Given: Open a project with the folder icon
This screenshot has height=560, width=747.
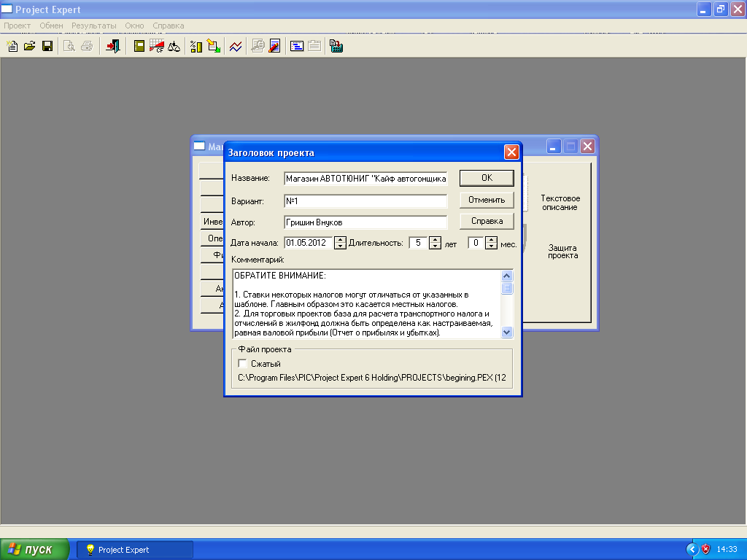Looking at the screenshot, I should coord(29,46).
